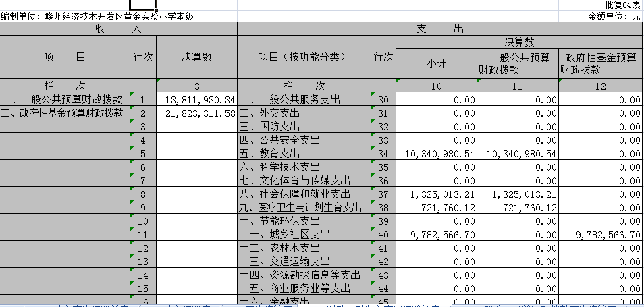This screenshot has height=307, width=644.
Task: Click the 政府性基金 value 9,782,566.70 in row 40
Action: [601, 234]
